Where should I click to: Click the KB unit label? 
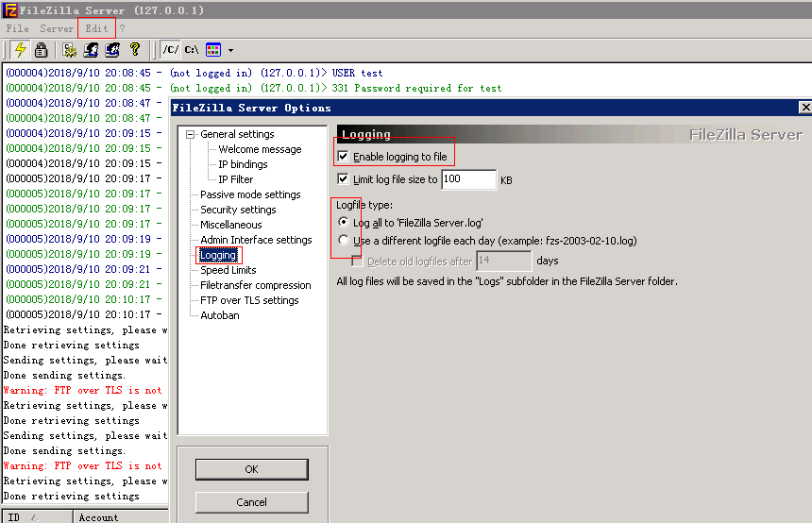pyautogui.click(x=506, y=180)
